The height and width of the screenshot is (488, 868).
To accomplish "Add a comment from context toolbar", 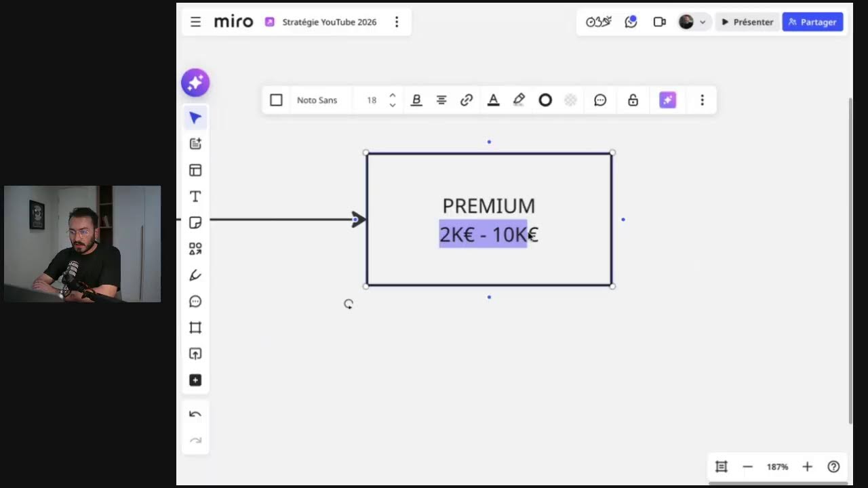I will point(600,100).
